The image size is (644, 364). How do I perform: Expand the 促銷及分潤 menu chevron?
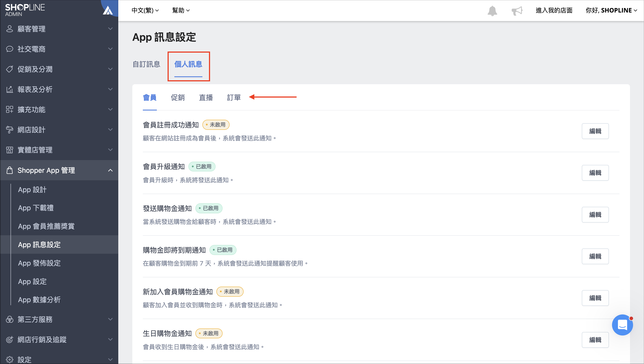click(110, 69)
